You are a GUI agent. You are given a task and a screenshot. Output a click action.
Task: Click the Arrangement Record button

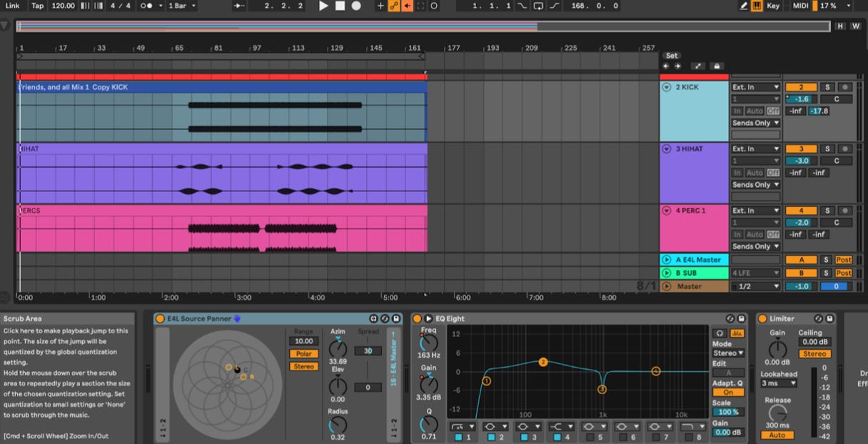tap(355, 6)
